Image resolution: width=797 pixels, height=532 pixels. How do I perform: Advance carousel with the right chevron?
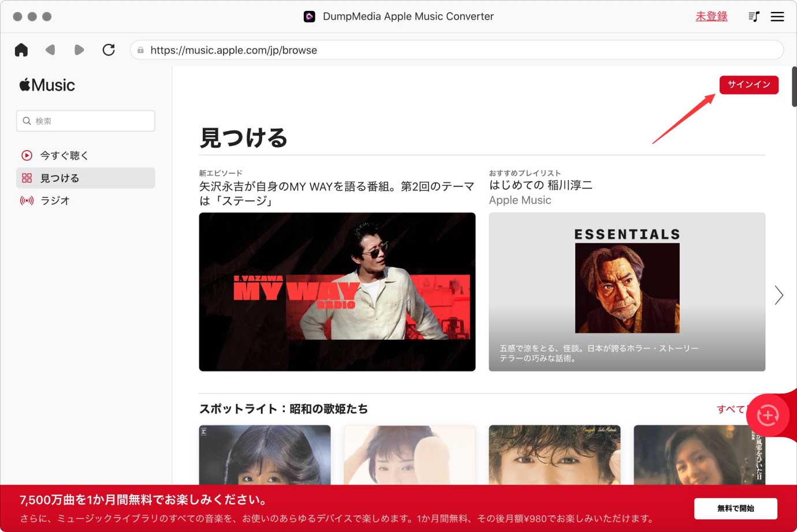pyautogui.click(x=779, y=295)
